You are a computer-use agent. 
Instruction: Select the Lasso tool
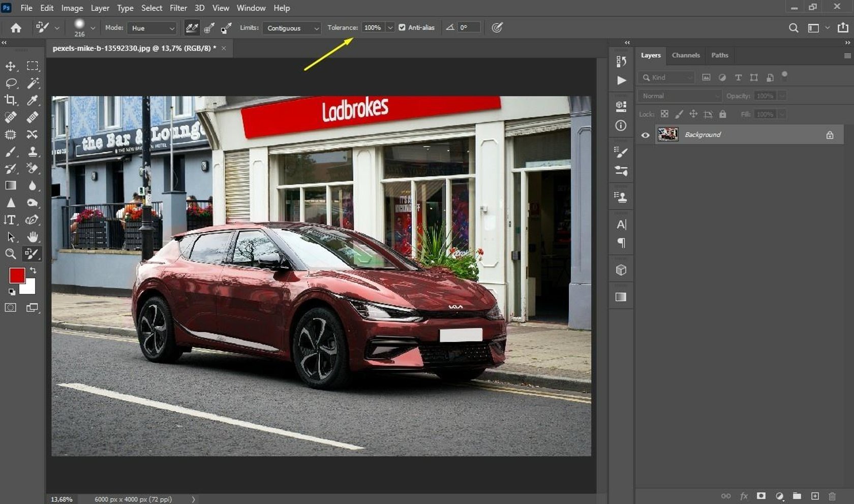coord(10,83)
